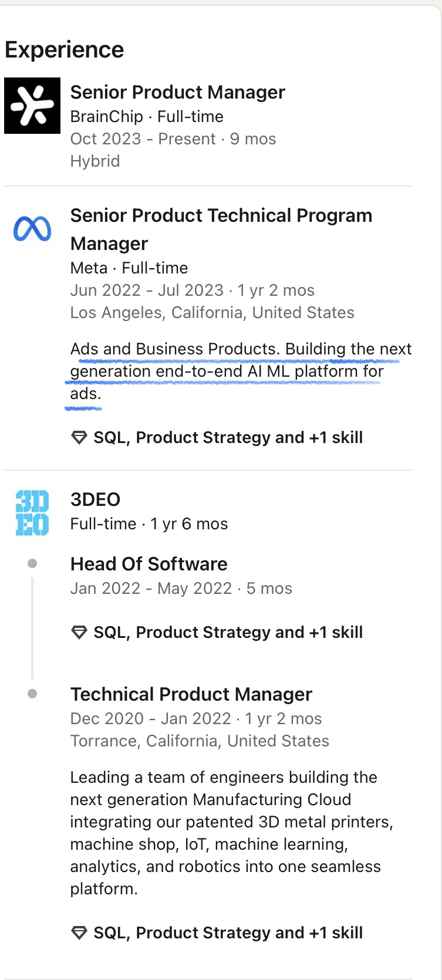The image size is (442, 980).
Task: Click the Experience section heading
Action: (x=65, y=50)
